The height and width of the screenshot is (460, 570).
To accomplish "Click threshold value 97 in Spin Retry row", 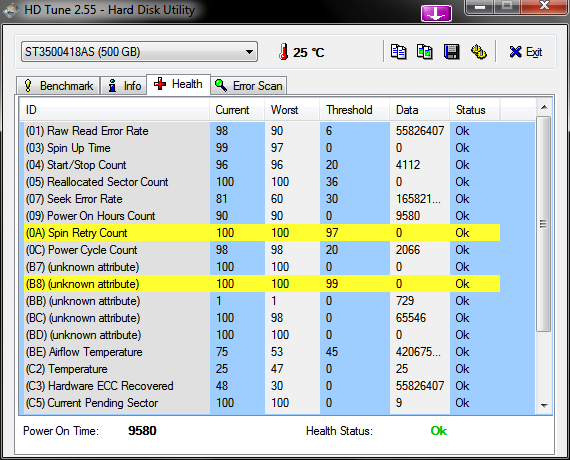I will coord(332,233).
